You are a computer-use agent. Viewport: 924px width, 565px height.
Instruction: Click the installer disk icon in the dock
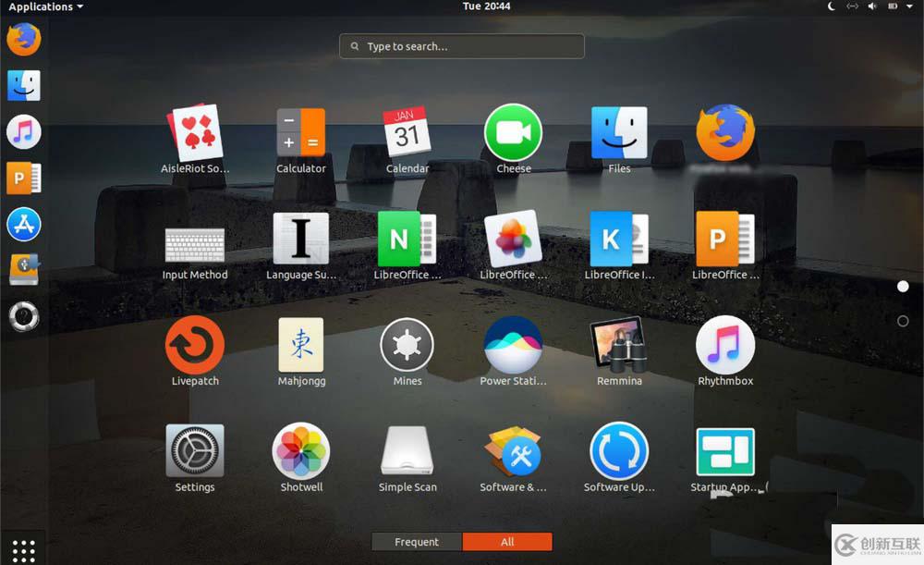tap(24, 270)
